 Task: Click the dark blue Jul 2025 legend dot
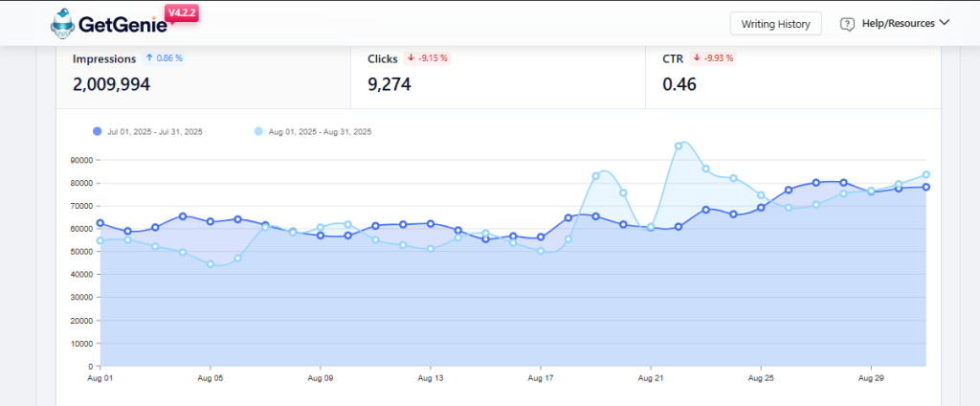[x=98, y=131]
